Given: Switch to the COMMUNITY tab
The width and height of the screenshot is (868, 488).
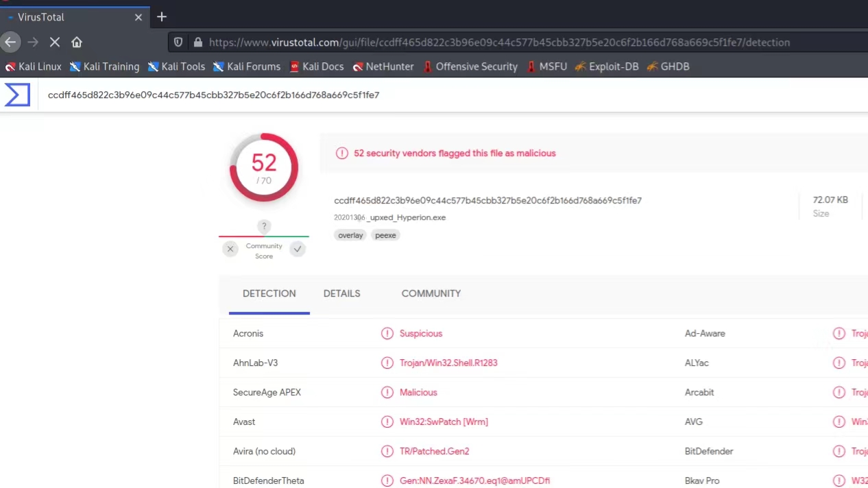Looking at the screenshot, I should (431, 293).
